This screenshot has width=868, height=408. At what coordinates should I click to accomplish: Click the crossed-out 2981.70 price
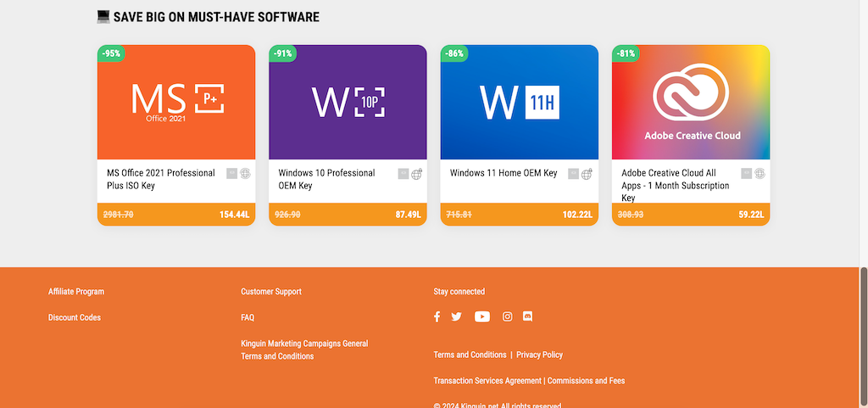(x=119, y=215)
